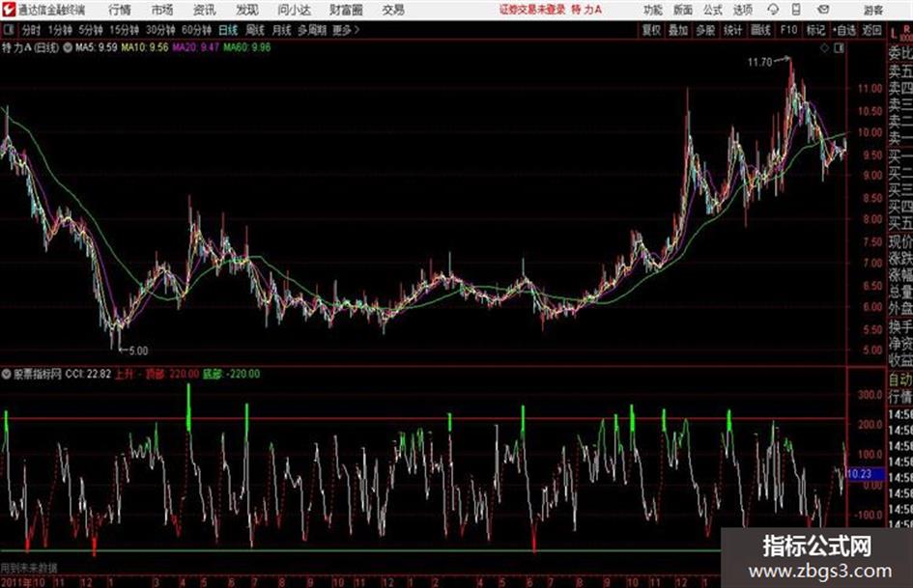913x588 pixels.
Task: Click the 换手 row in the quote panel
Action: pos(900,326)
